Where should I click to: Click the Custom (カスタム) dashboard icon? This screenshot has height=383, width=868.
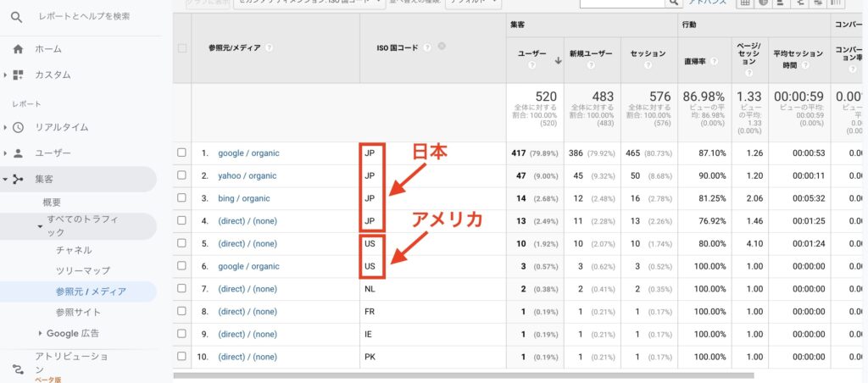19,75
